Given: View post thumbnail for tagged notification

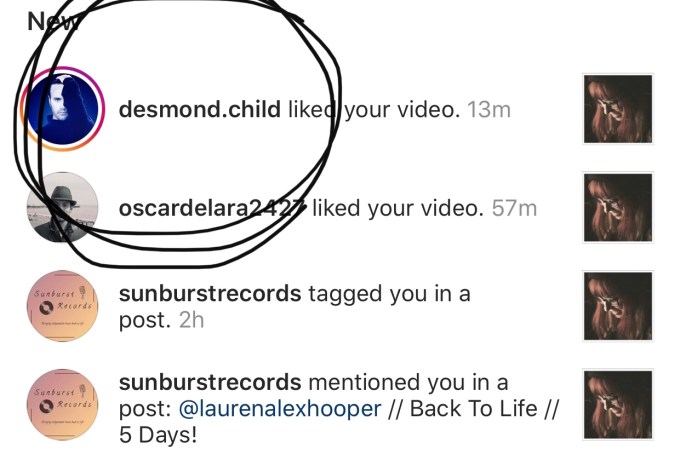Looking at the screenshot, I should 618,306.
